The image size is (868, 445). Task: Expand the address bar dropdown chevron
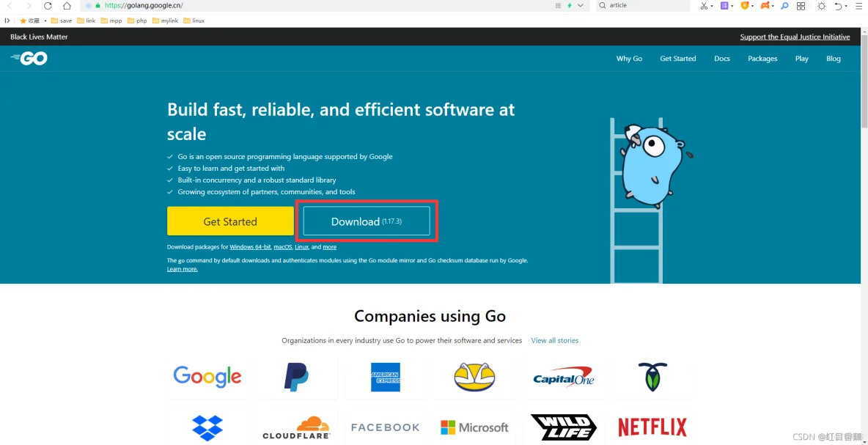tap(580, 6)
